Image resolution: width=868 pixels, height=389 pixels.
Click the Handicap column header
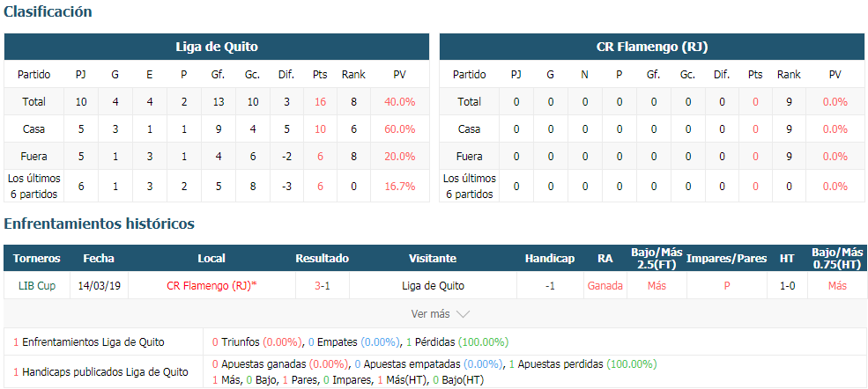[550, 258]
